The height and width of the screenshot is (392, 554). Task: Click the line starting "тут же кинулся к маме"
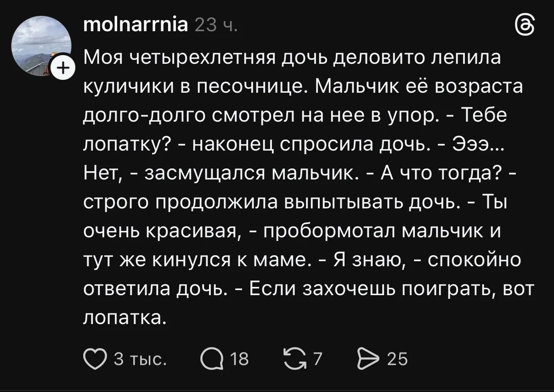(x=302, y=260)
